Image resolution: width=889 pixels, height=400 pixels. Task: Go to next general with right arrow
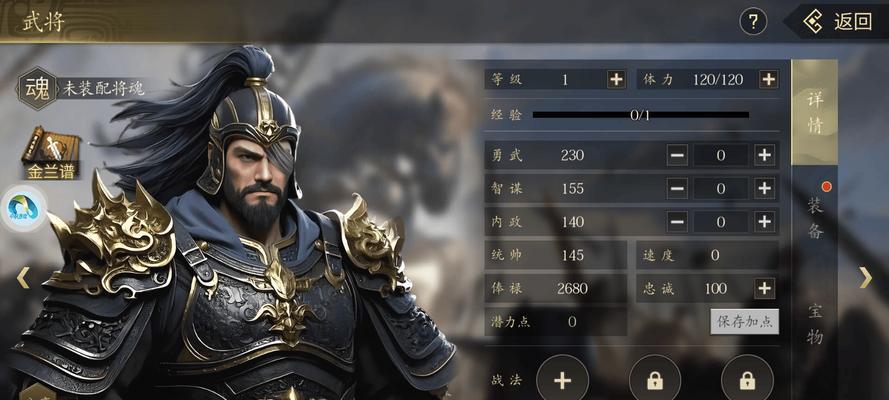[x=866, y=278]
